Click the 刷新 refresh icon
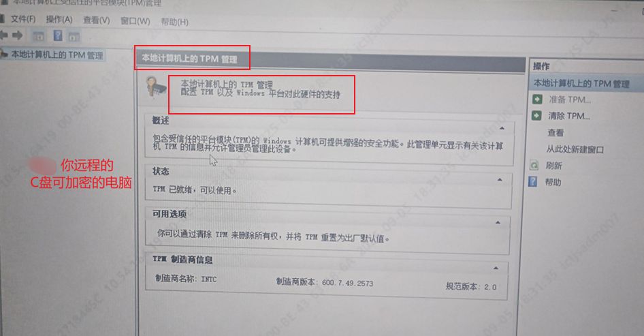 [534, 166]
